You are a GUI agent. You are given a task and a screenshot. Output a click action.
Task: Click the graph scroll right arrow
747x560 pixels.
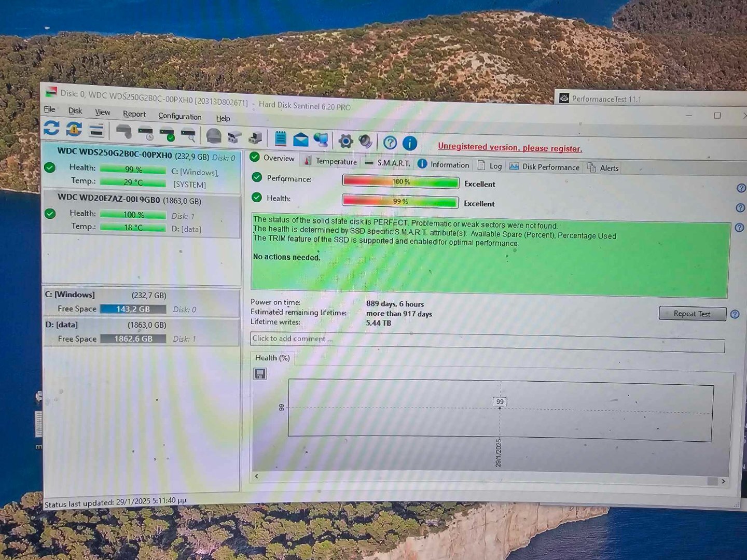click(x=723, y=482)
